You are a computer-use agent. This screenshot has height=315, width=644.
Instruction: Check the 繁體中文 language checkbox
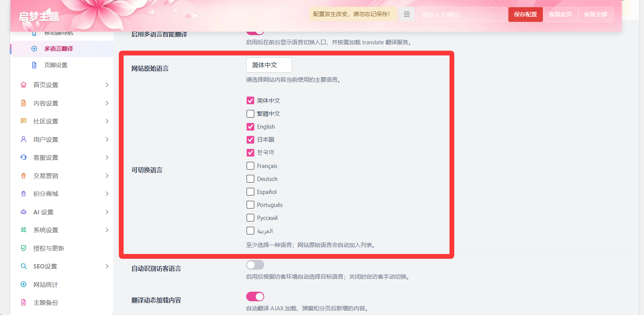pyautogui.click(x=250, y=114)
